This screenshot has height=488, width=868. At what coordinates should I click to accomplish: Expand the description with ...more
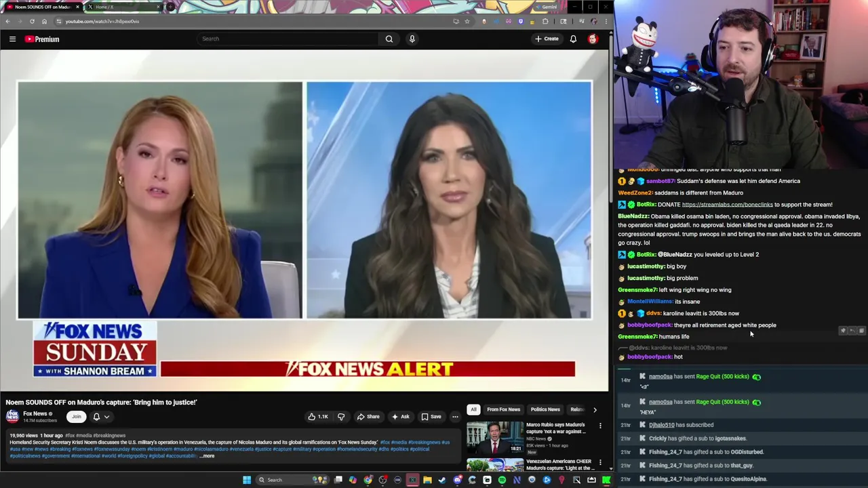coord(207,456)
